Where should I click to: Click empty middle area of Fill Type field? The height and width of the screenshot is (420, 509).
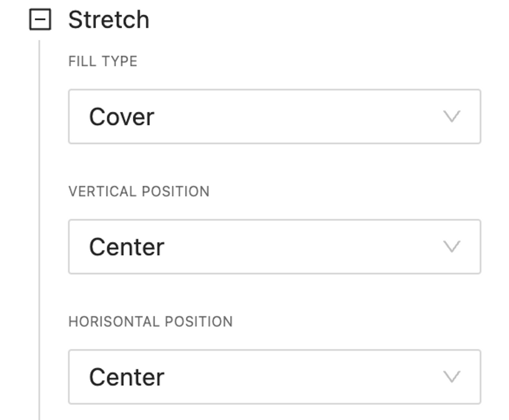click(x=297, y=117)
